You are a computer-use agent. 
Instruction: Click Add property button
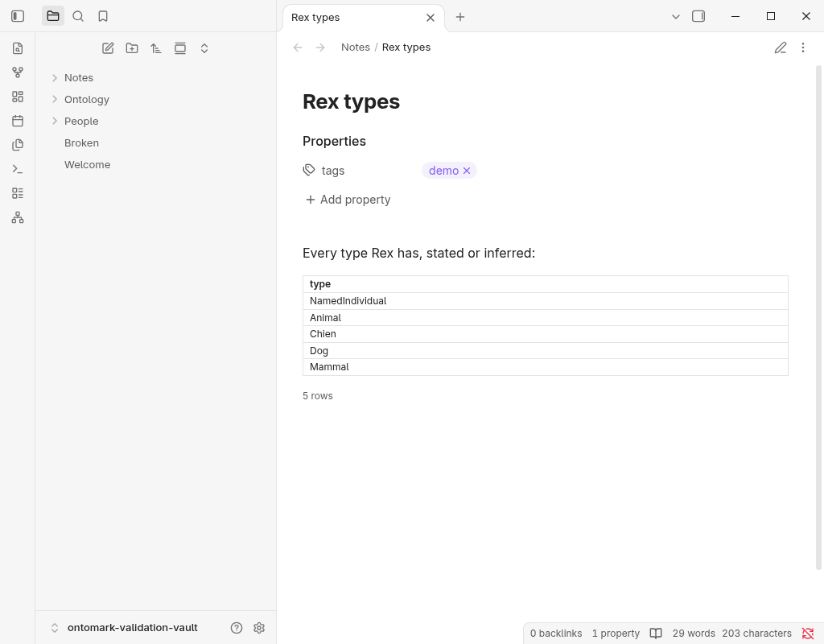pyautogui.click(x=348, y=200)
